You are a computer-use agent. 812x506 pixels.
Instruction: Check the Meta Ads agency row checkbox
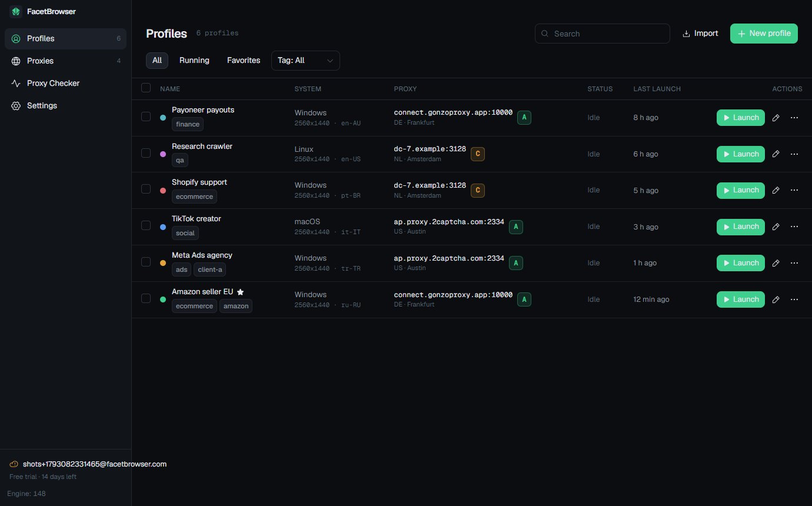[146, 262]
